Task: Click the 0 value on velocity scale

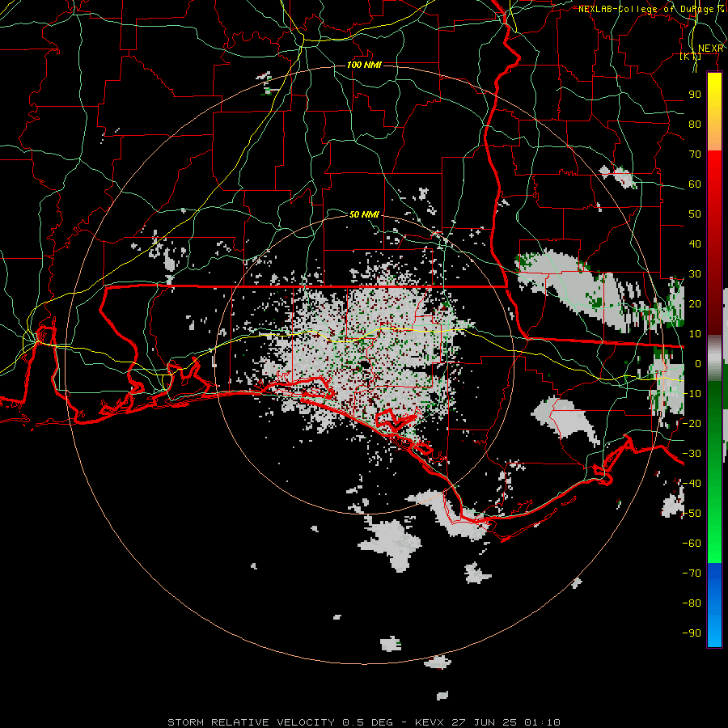Action: (x=698, y=363)
